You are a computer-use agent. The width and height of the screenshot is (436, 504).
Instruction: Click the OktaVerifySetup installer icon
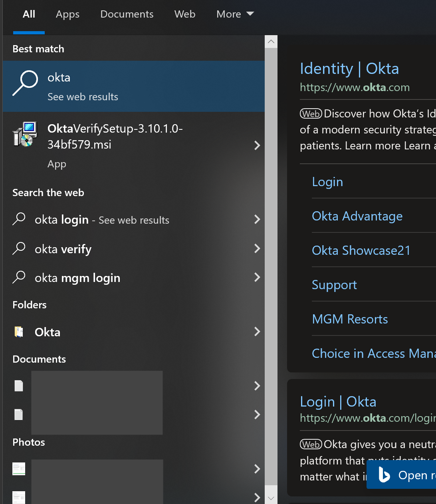(x=25, y=134)
